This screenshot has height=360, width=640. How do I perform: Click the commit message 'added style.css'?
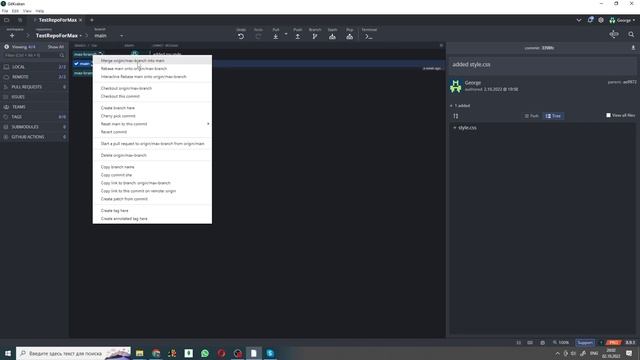(x=471, y=64)
